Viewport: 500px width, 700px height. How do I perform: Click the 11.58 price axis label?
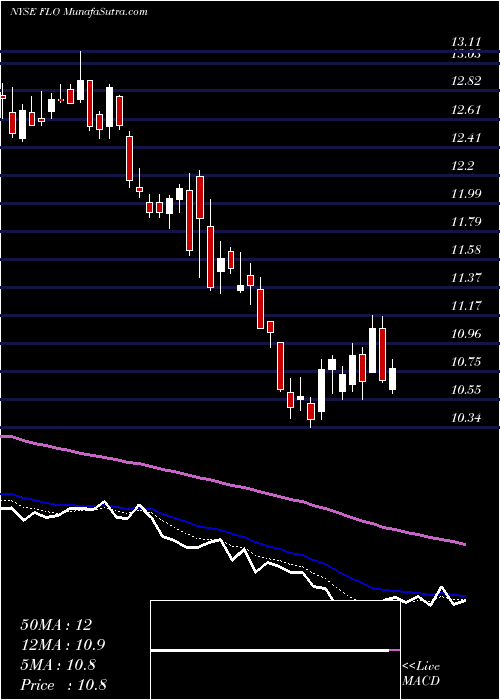(x=466, y=250)
